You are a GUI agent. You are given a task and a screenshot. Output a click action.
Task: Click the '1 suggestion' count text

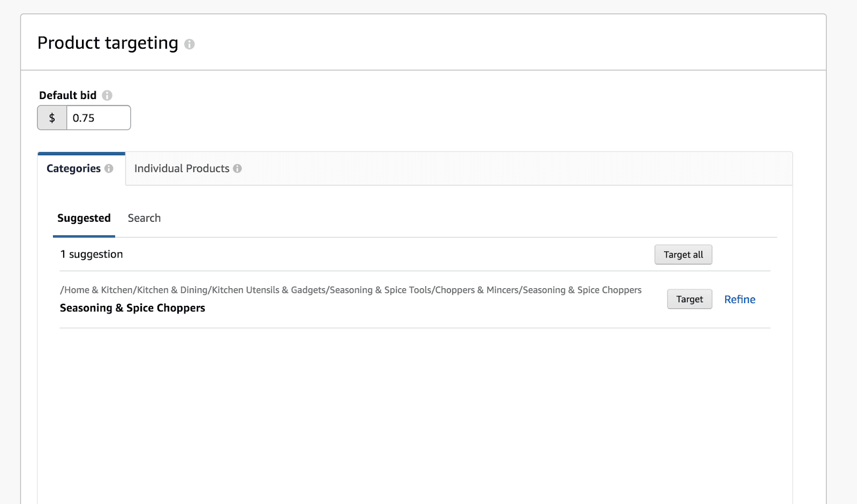pos(92,254)
